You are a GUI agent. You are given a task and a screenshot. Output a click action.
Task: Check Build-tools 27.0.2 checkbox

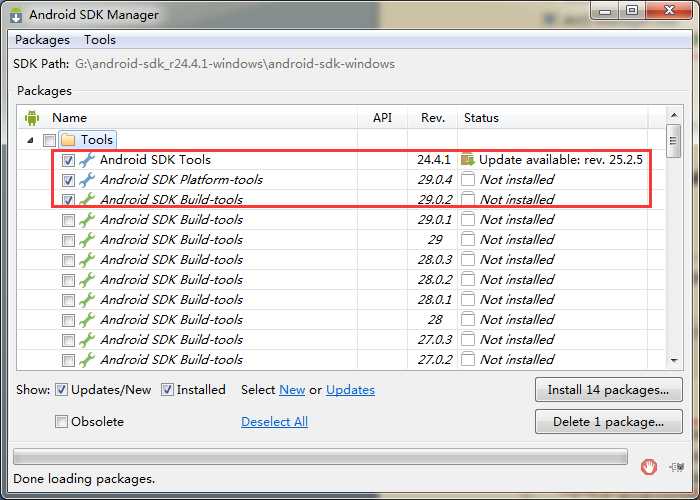pyautogui.click(x=68, y=360)
